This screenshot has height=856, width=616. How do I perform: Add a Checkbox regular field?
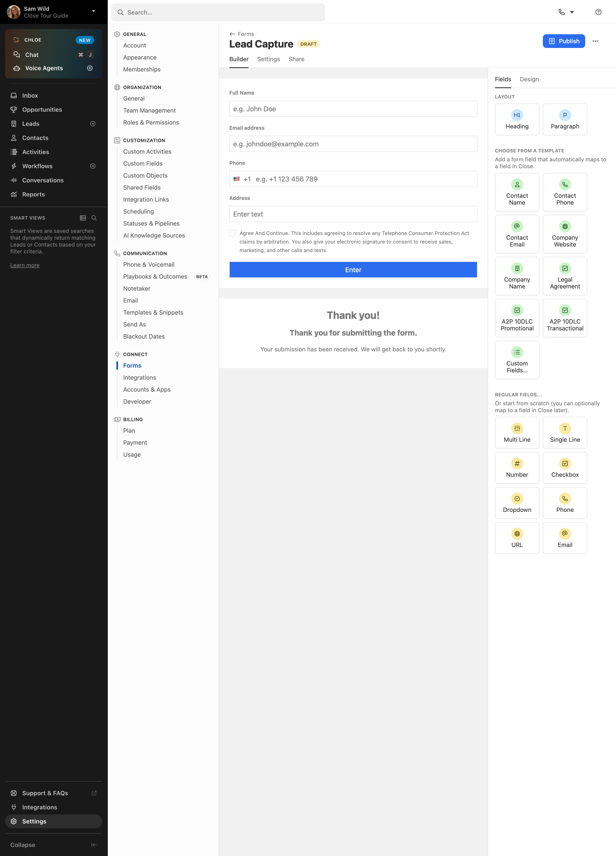(x=565, y=468)
